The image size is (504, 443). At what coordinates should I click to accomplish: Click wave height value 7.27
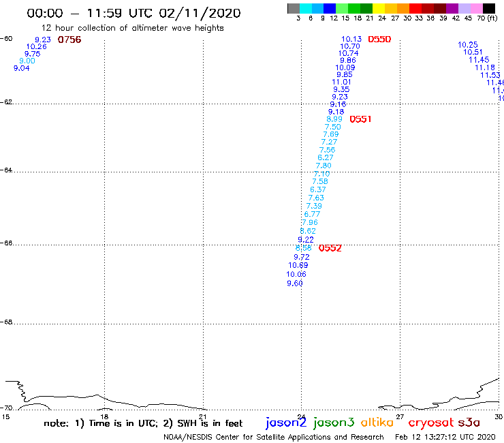329,142
